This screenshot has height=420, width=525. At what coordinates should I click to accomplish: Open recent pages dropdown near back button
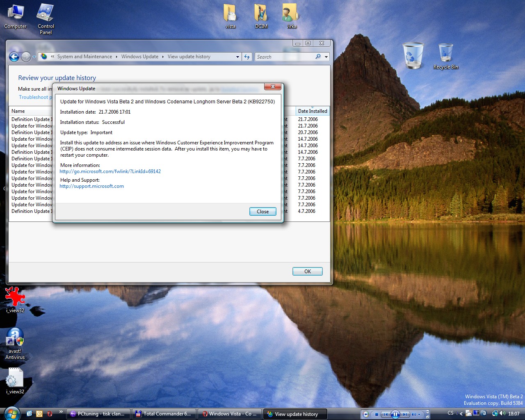click(x=34, y=57)
